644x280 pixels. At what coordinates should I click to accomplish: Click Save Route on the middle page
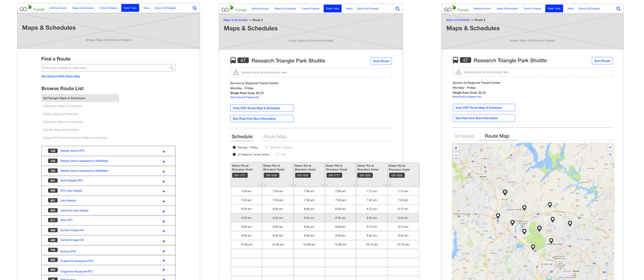point(381,61)
